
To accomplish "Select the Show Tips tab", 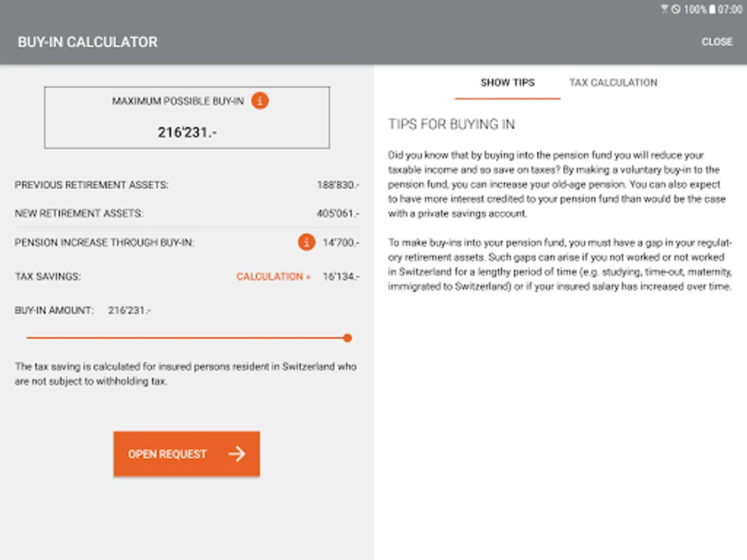I will pos(507,82).
